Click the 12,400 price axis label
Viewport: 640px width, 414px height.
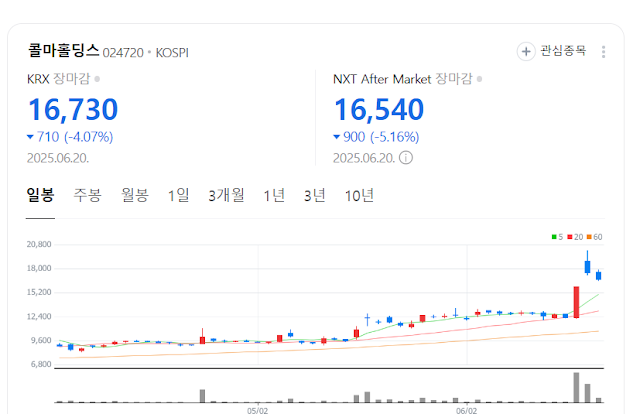tap(39, 316)
